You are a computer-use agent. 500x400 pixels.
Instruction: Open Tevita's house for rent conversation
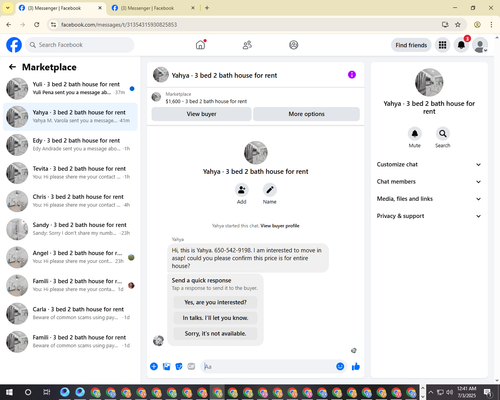[70, 173]
